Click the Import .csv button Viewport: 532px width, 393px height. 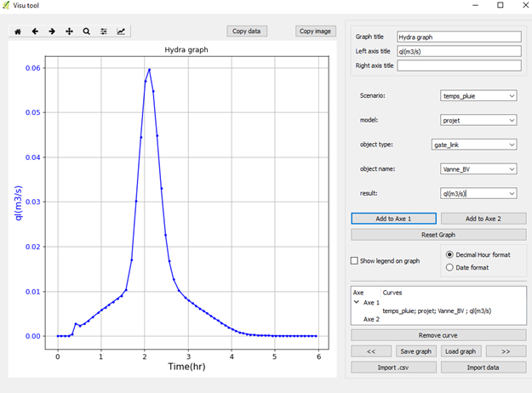click(393, 367)
